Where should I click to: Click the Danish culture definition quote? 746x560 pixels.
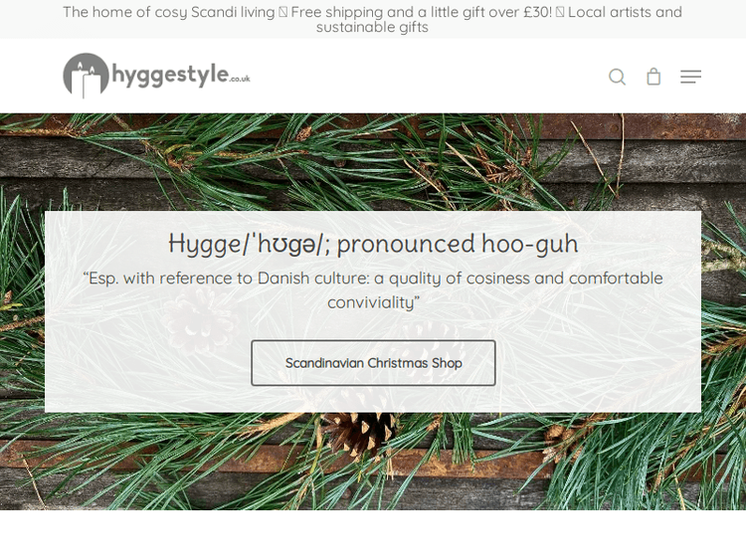[373, 289]
